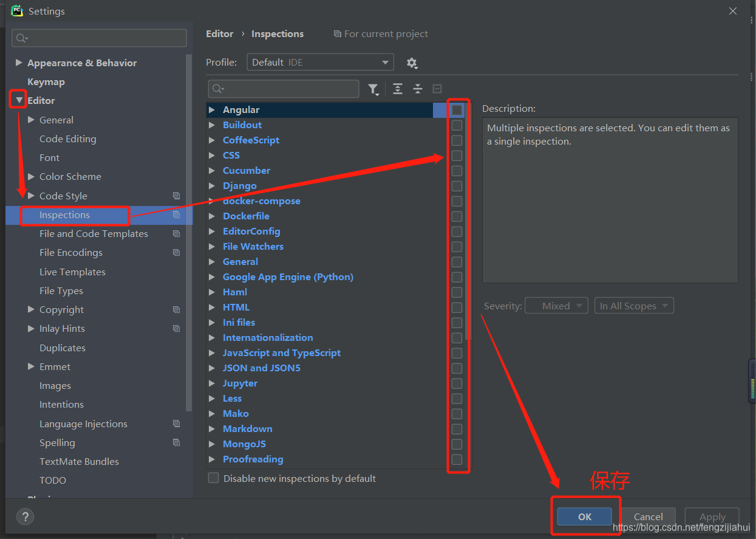Click the project-level copy icon beside Copyright

tap(176, 309)
